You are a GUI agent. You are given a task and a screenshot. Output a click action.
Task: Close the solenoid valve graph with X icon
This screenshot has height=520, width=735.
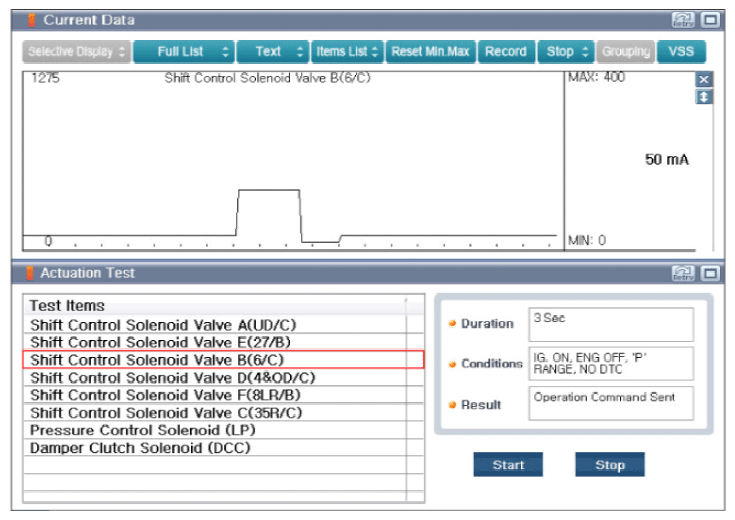(x=704, y=80)
